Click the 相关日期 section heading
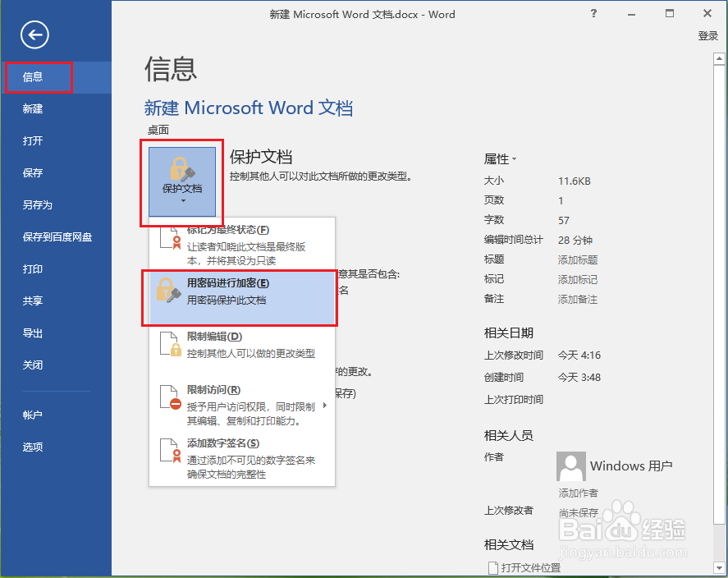The height and width of the screenshot is (578, 728). (508, 333)
